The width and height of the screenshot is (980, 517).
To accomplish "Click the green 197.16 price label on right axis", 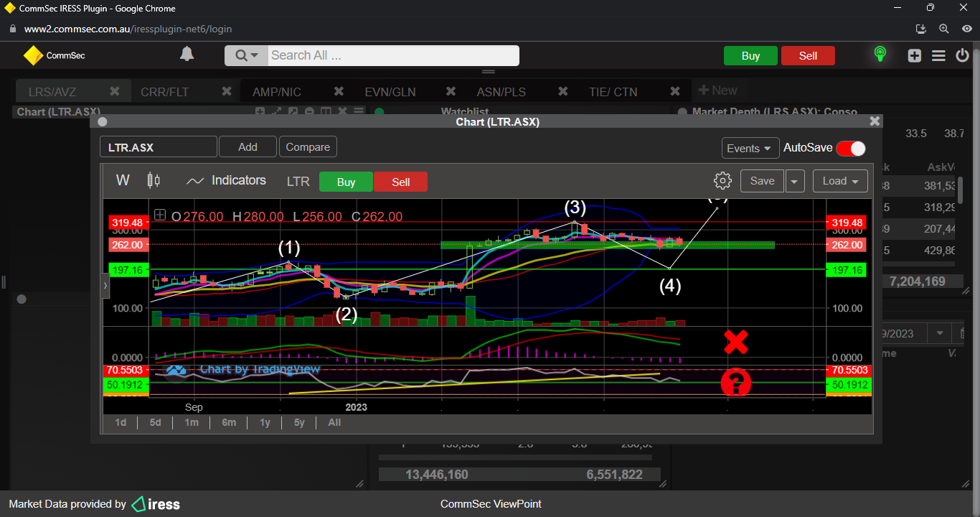I will 847,269.
